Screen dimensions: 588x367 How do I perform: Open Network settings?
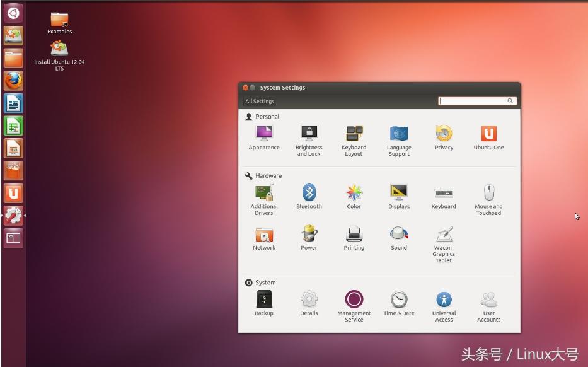click(x=264, y=238)
